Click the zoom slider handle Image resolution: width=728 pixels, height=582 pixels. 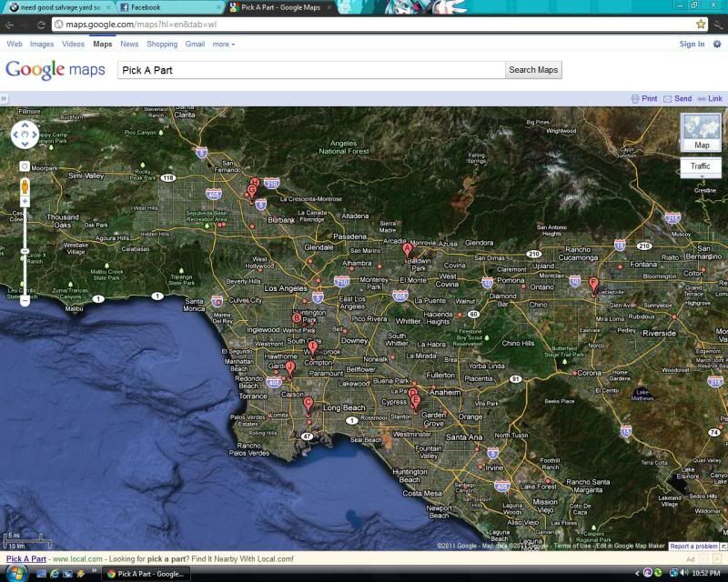click(25, 251)
